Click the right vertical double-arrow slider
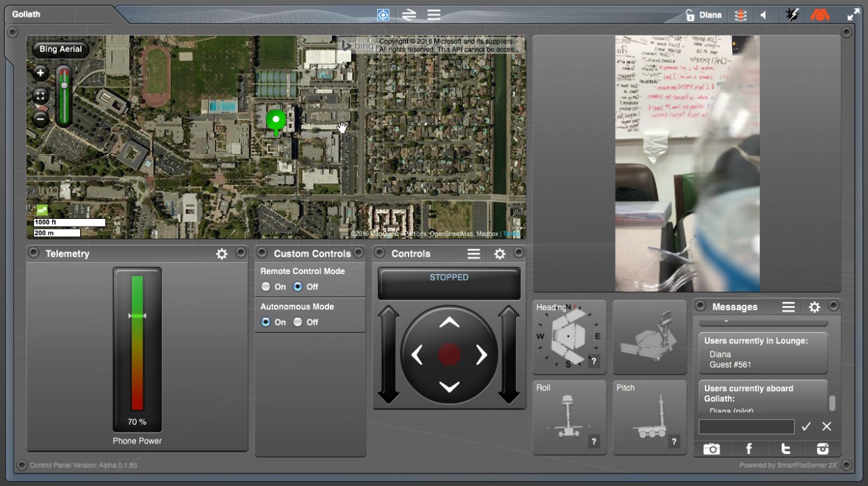 point(509,354)
